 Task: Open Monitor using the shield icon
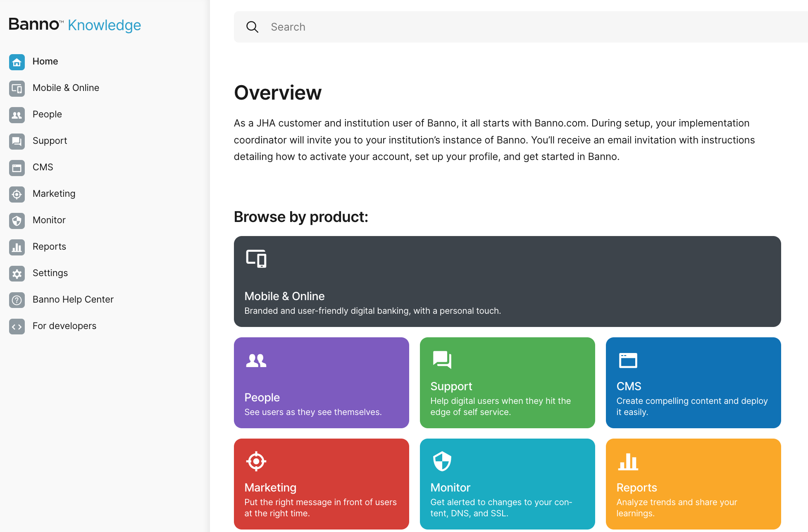17,221
